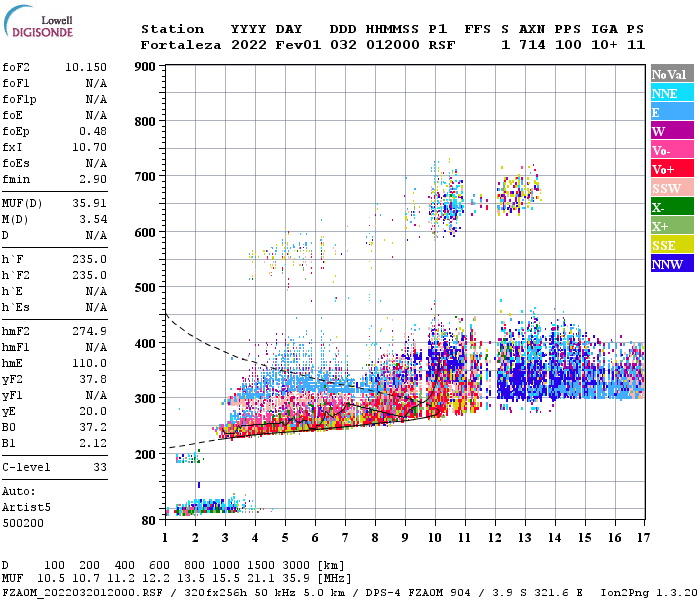700x600 pixels.
Task: Click the MUF table value 10.5
Action: [51, 578]
